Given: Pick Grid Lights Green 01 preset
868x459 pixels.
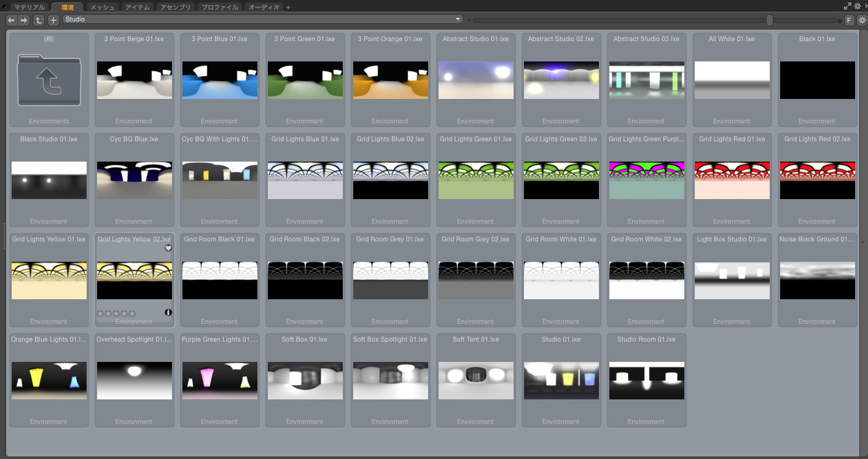Looking at the screenshot, I should pyautogui.click(x=475, y=180).
